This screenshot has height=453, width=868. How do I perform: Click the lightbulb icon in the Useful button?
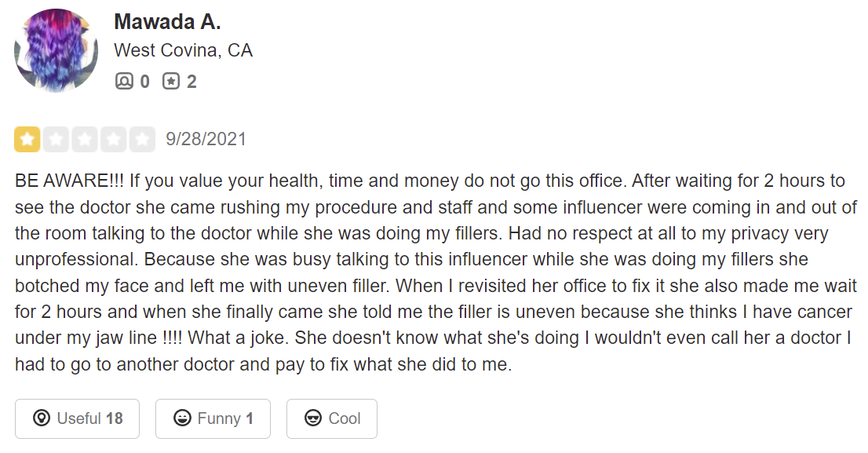(42, 418)
